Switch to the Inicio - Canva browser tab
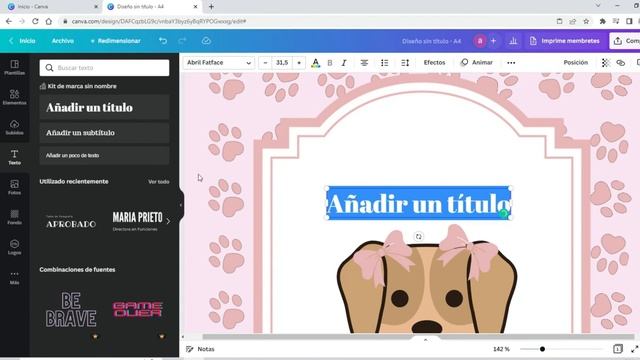The width and height of the screenshot is (640, 360). 51,7
